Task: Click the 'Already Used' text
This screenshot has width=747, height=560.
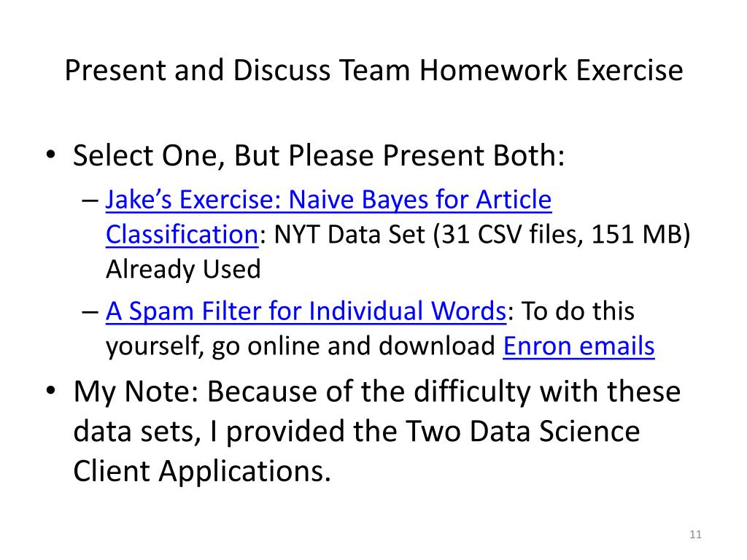Action: pos(183,269)
